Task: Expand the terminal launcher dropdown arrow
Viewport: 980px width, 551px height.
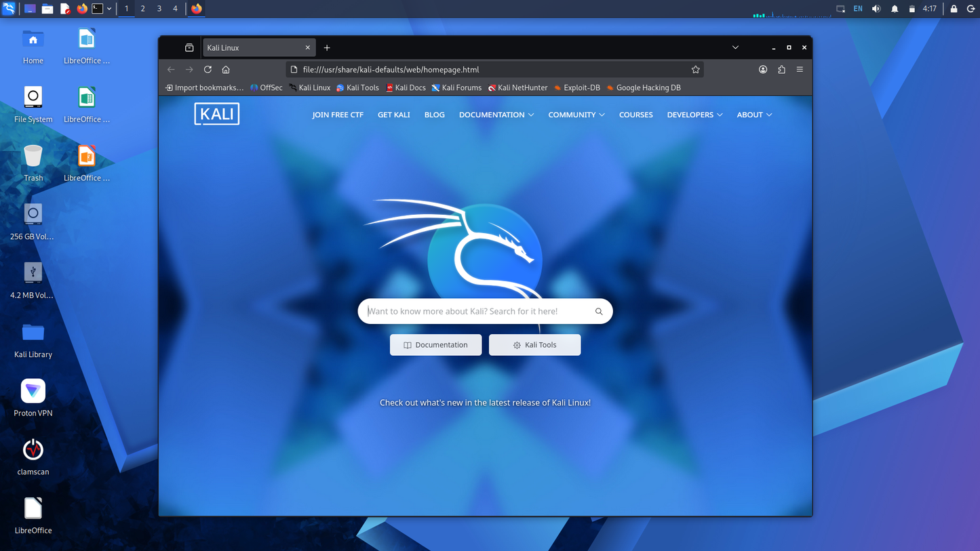Action: tap(109, 9)
